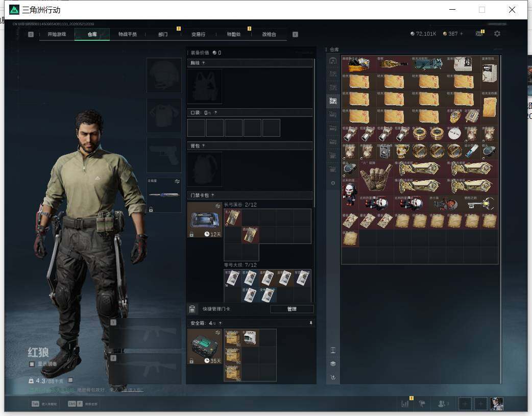532x416 pixels.
Task: Select the blue test tube item
Action: pyautogui.click(x=472, y=151)
